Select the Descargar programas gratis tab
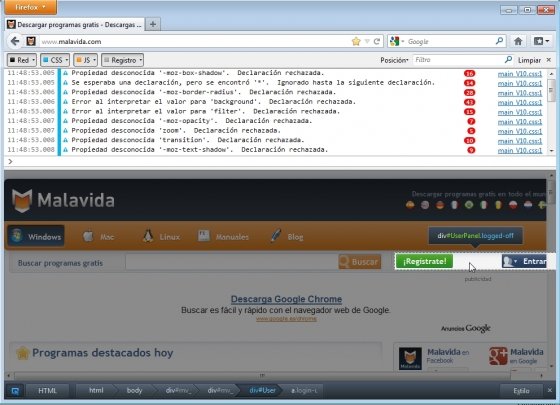Screen dimensions: 560x405 (75, 25)
